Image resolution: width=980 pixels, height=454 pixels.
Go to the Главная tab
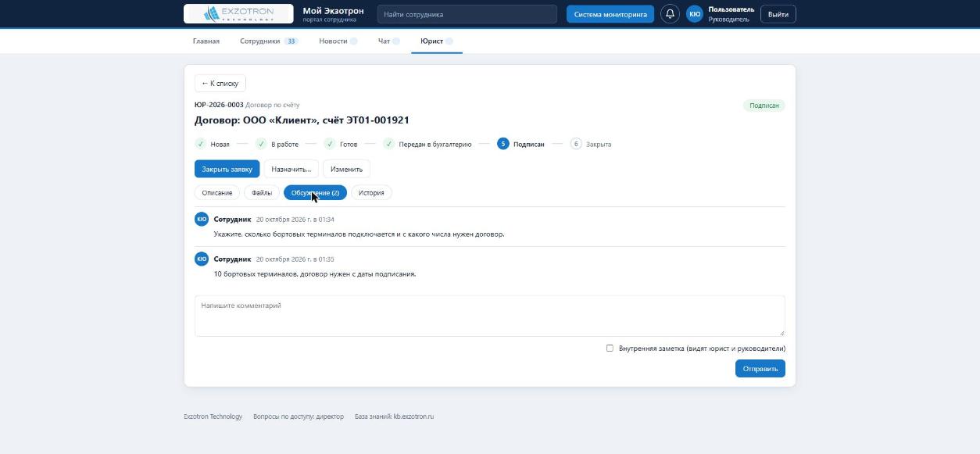[206, 41]
